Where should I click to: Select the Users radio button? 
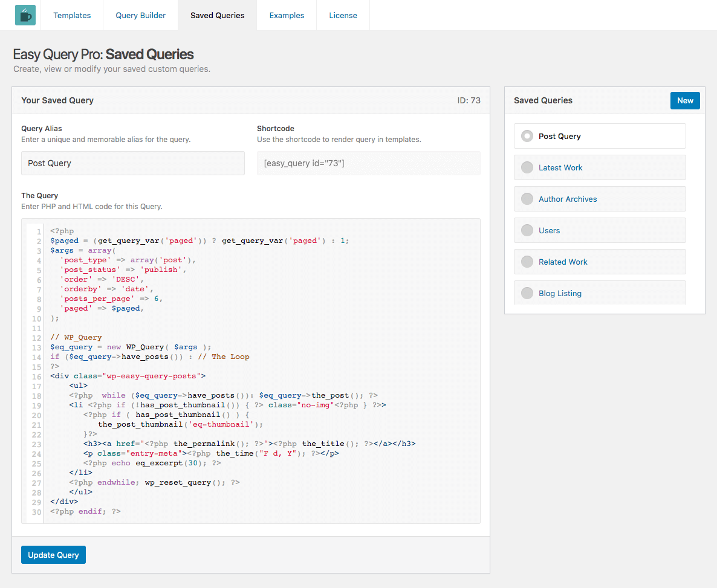(x=527, y=230)
